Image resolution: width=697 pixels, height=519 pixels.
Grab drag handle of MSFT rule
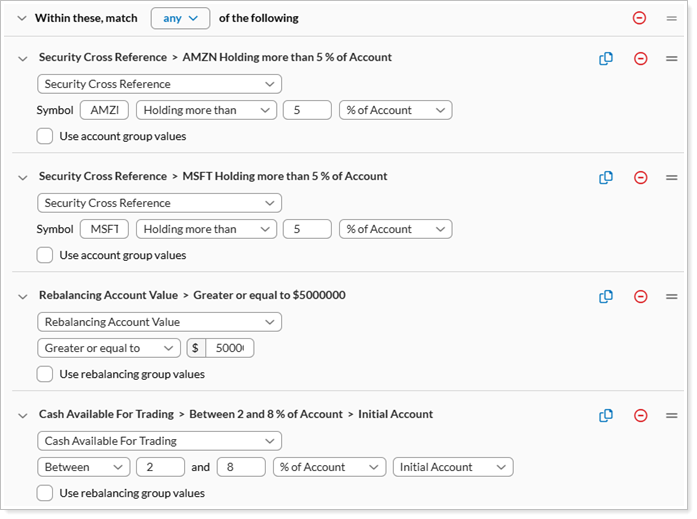[x=672, y=178]
